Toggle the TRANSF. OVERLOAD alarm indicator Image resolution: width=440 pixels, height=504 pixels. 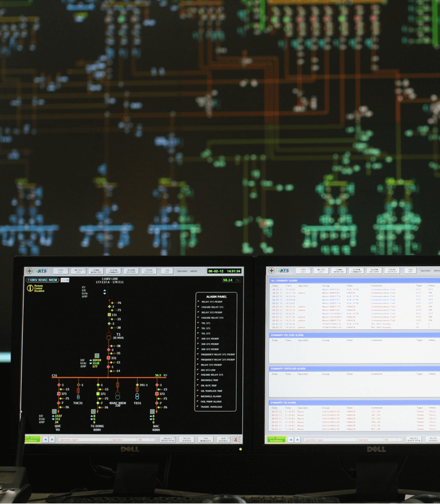198,406
